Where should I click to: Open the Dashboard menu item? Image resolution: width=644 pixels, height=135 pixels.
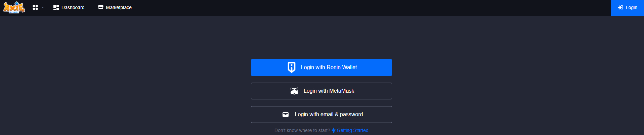(73, 7)
